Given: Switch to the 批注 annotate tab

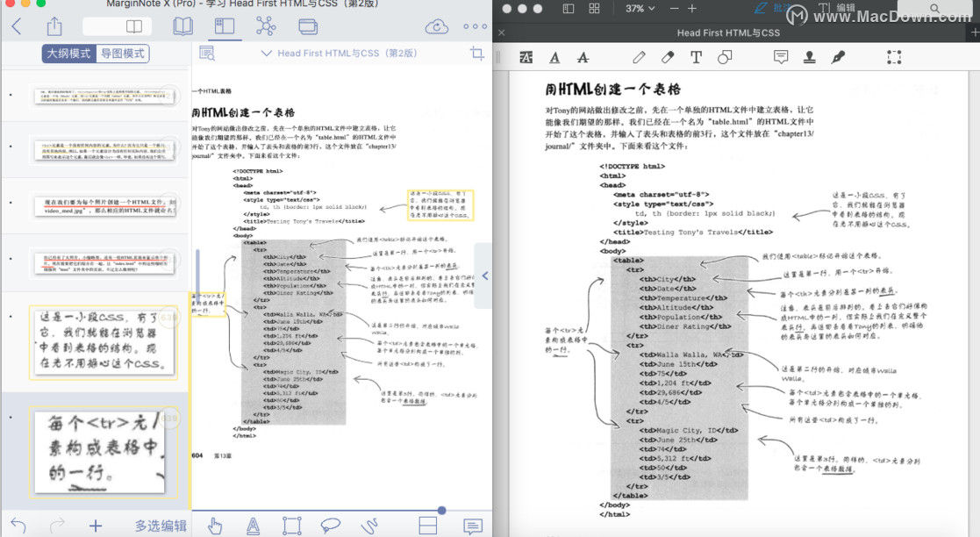Looking at the screenshot, I should pos(771,8).
